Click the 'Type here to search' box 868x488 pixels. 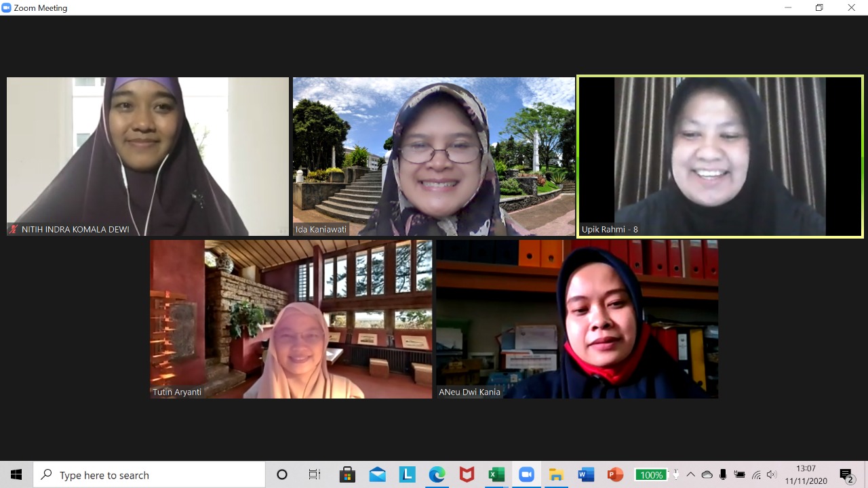tap(149, 475)
